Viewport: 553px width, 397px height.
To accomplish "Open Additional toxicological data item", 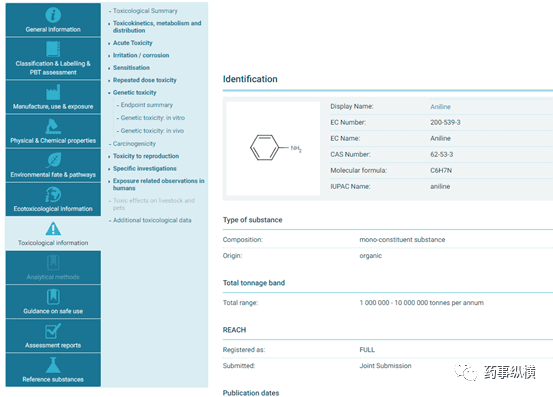I will 152,220.
